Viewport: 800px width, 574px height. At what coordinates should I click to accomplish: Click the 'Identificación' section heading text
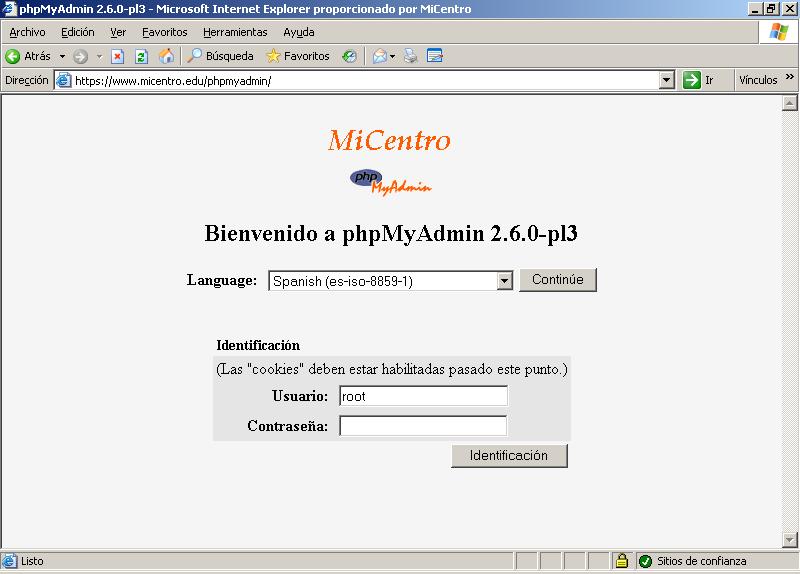coord(258,345)
